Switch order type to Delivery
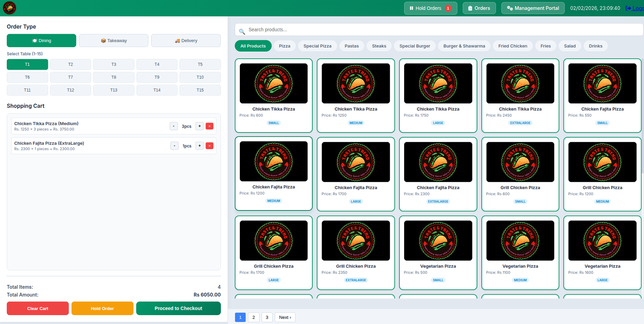 [x=186, y=41]
